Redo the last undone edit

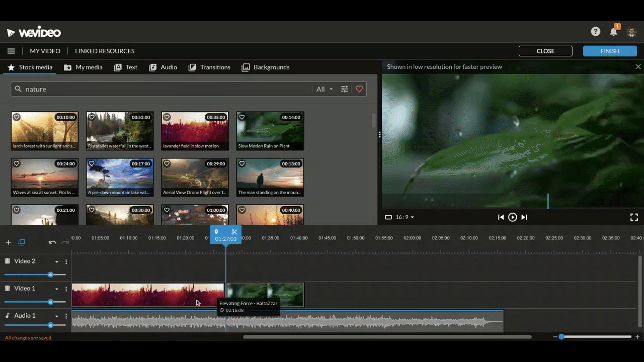pos(65,242)
